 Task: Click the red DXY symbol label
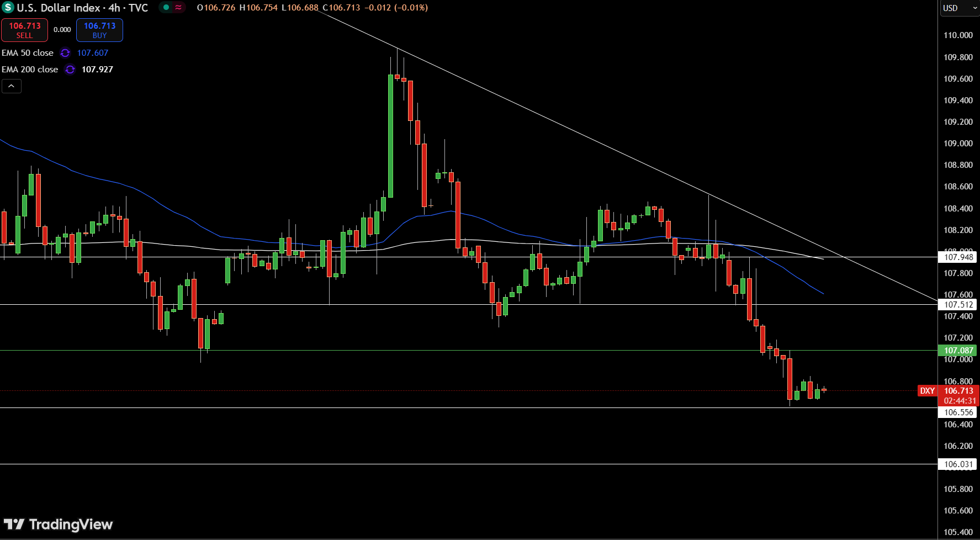pos(927,391)
